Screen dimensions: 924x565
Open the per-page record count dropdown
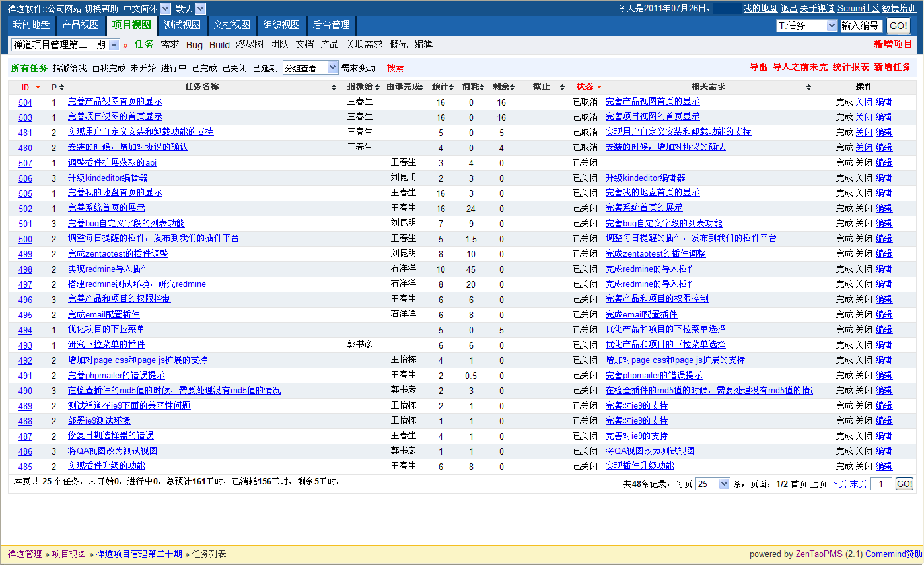pyautogui.click(x=723, y=484)
